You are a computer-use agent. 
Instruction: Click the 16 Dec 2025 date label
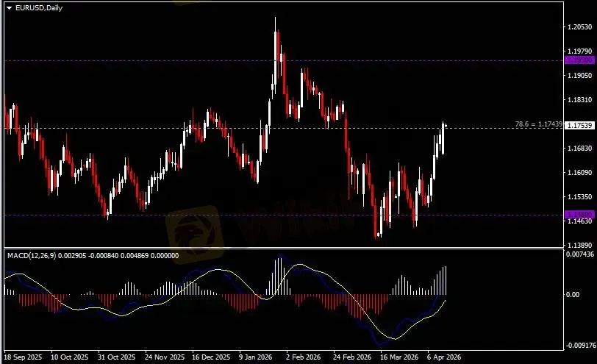point(211,357)
